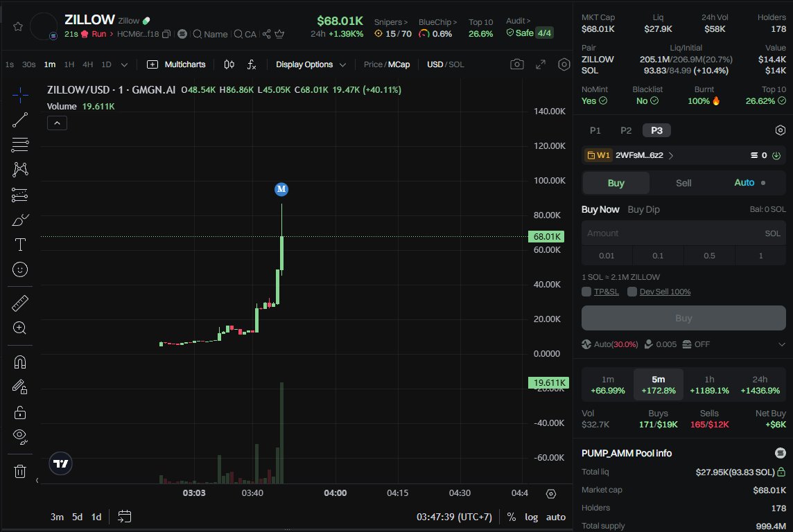This screenshot has height=532, width=793.
Task: Open Multicharts
Action: 176,64
